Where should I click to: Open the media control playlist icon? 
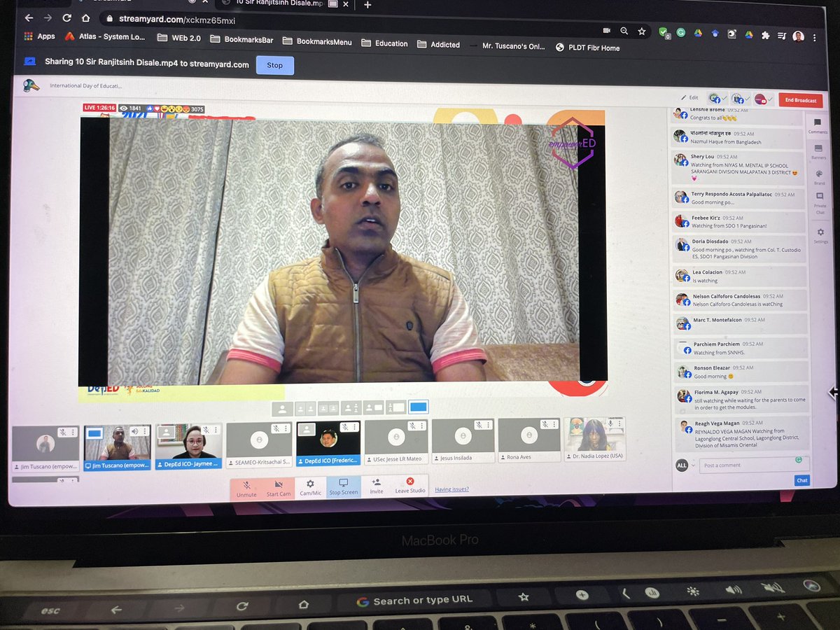coord(782,35)
